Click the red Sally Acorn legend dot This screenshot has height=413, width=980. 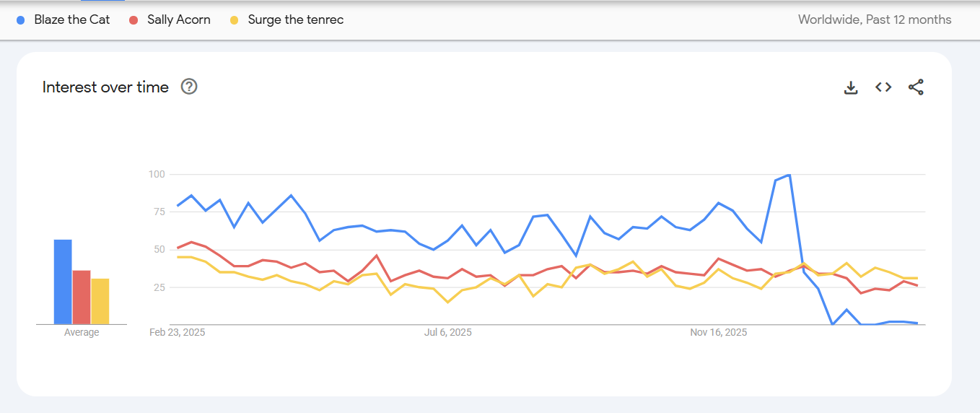click(x=134, y=20)
